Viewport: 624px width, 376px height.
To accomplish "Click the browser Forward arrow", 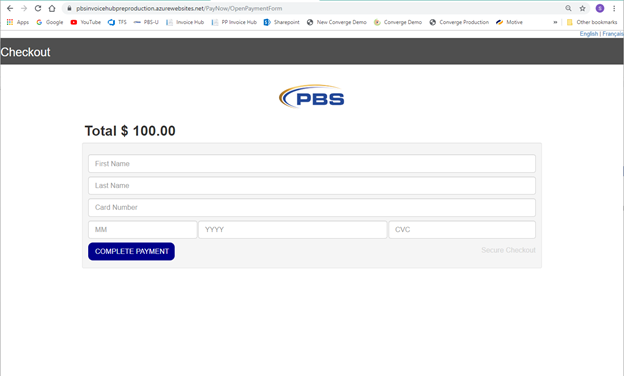I will click(x=24, y=8).
